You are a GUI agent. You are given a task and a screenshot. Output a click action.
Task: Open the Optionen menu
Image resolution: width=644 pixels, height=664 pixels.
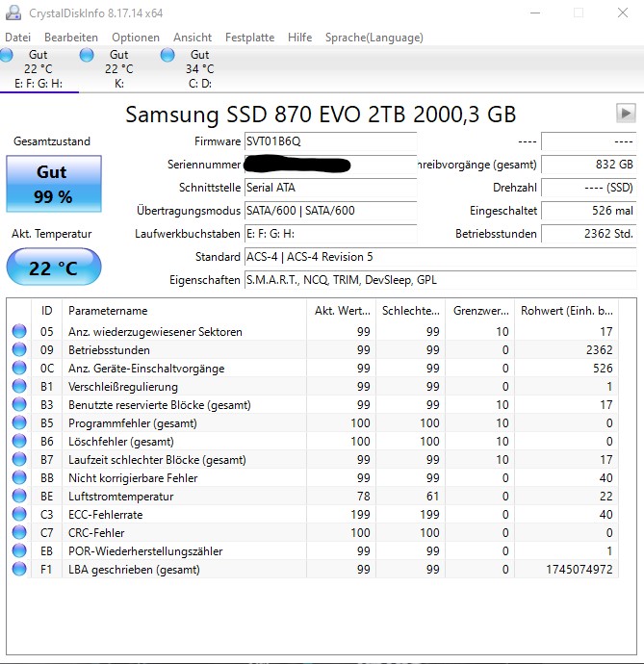tap(136, 38)
